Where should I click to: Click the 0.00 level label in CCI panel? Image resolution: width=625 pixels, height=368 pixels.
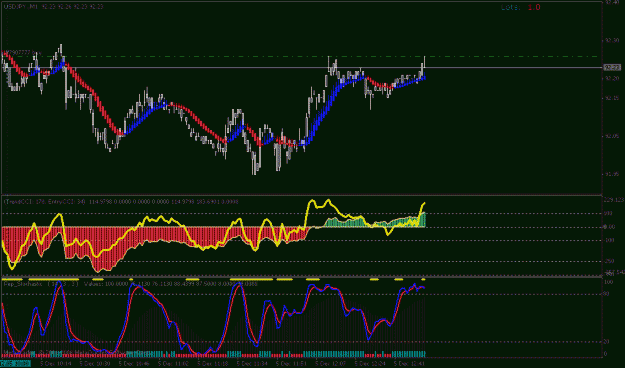click(x=609, y=227)
